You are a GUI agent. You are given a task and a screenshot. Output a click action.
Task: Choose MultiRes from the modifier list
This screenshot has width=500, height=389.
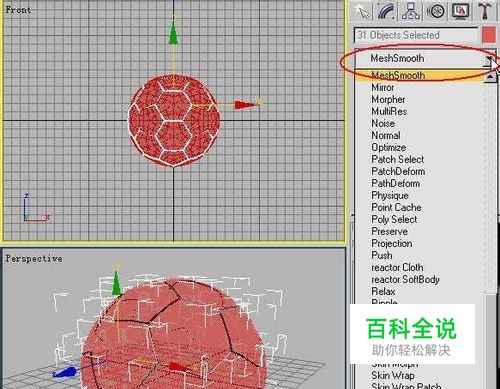tap(389, 111)
